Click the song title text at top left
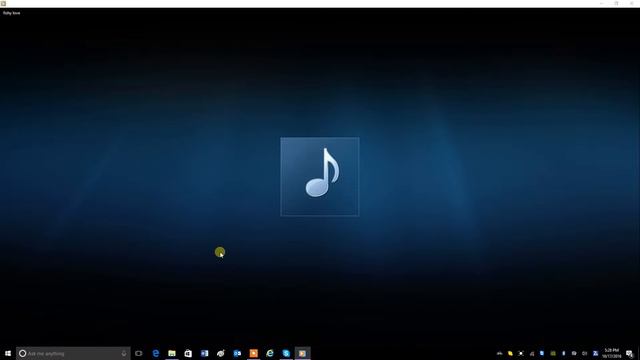Image resolution: width=640 pixels, height=360 pixels. point(11,13)
